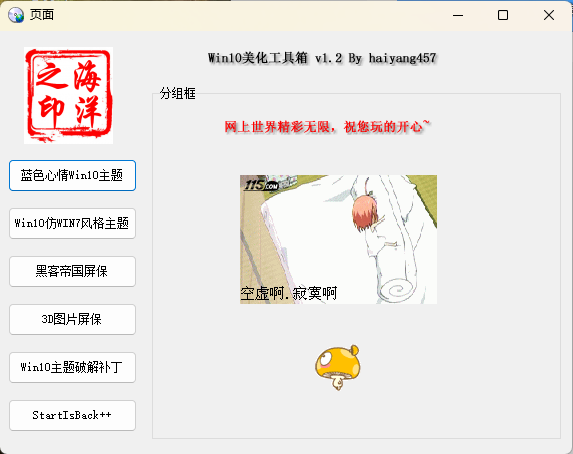Click the yellow mushroom cartoon icon
The width and height of the screenshot is (573, 454).
click(x=338, y=367)
